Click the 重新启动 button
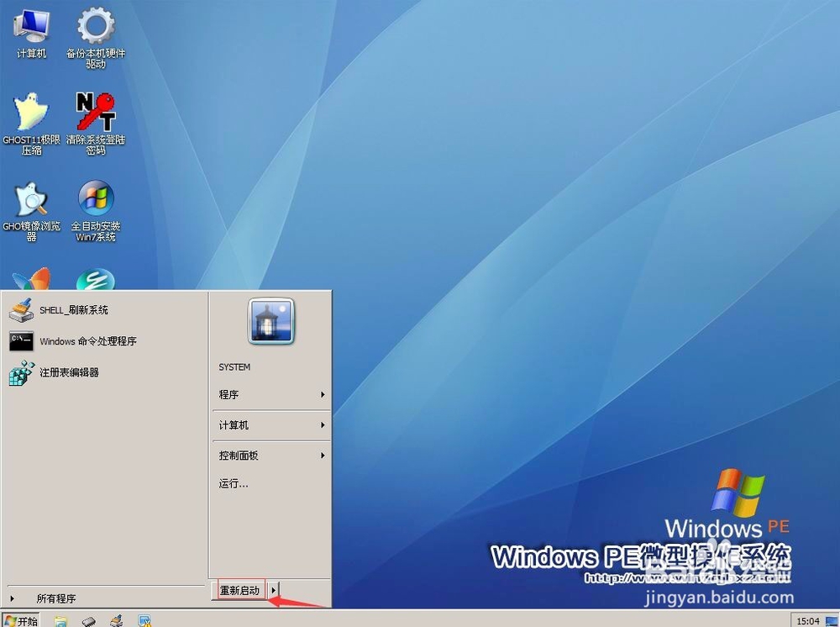 (x=240, y=591)
